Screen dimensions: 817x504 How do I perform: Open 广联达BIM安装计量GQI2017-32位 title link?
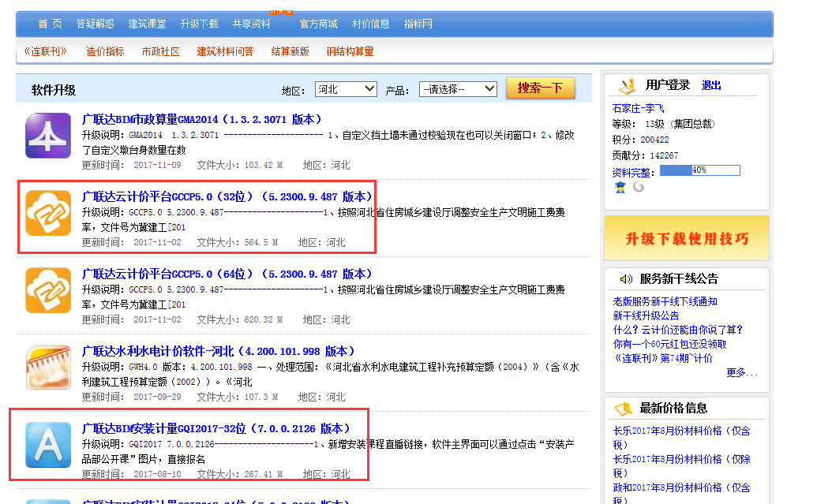[215, 428]
